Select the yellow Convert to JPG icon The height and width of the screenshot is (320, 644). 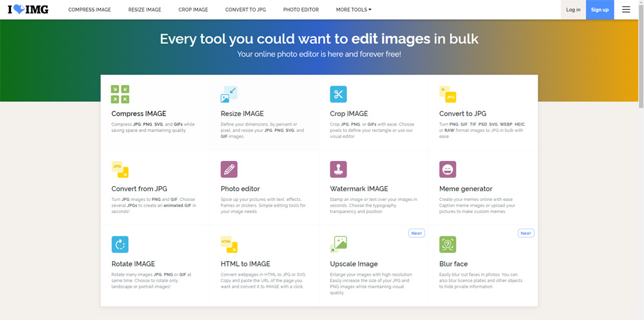pyautogui.click(x=448, y=94)
